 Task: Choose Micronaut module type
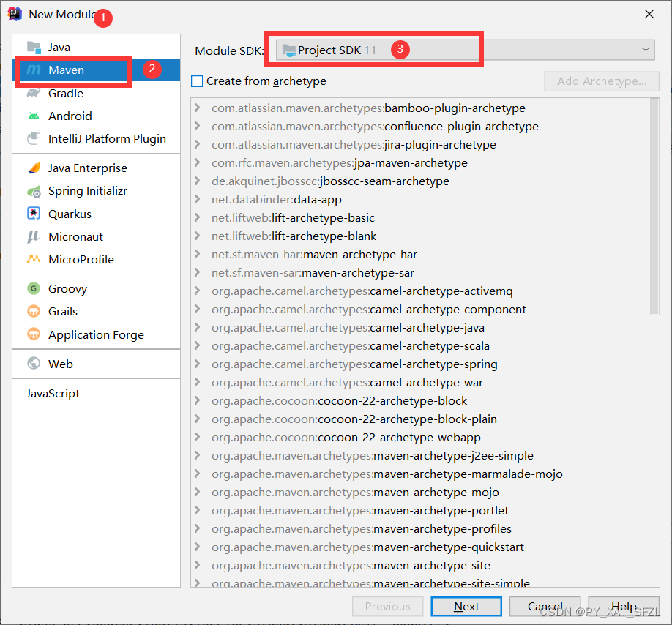(x=97, y=236)
